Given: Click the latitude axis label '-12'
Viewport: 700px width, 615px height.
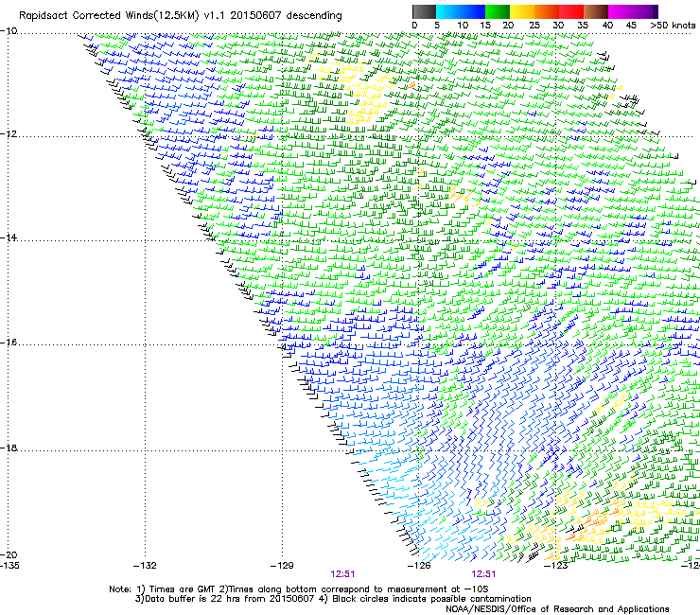Looking at the screenshot, I should point(9,134).
